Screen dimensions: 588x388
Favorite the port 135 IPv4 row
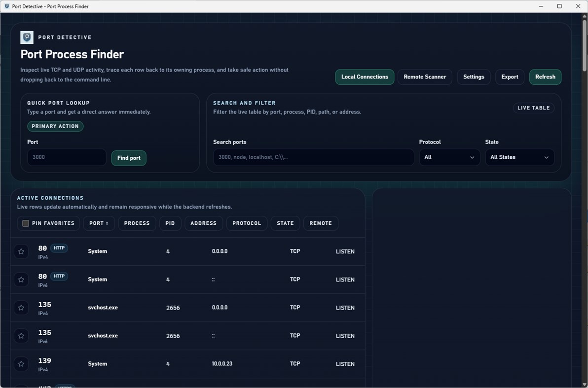coord(21,308)
